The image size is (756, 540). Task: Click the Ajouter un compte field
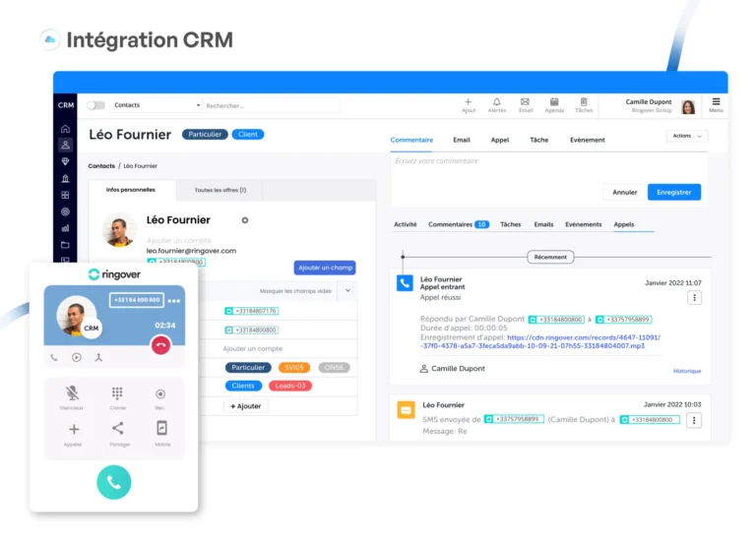(253, 349)
